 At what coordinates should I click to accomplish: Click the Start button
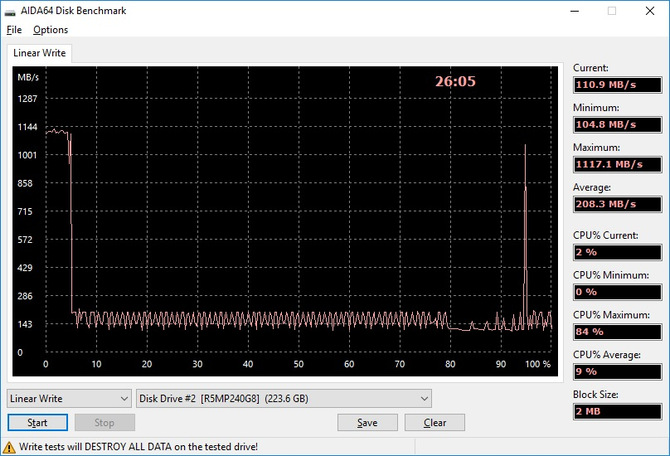(x=38, y=423)
